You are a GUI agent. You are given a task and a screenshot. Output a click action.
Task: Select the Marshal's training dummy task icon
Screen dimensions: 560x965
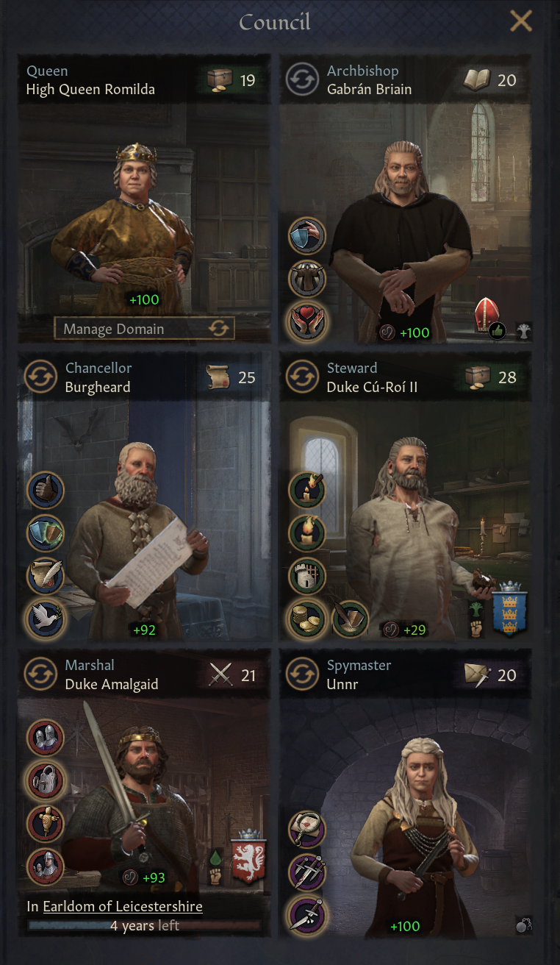46,824
